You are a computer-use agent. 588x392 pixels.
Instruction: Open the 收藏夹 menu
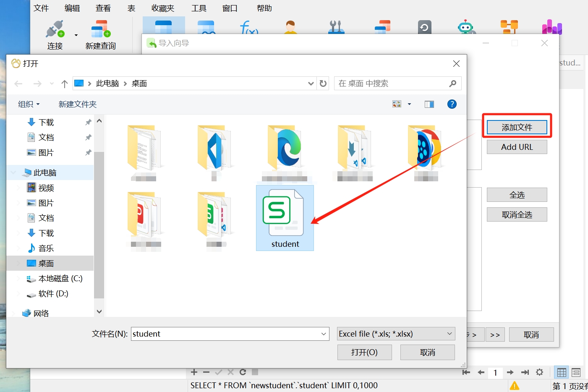(x=163, y=8)
